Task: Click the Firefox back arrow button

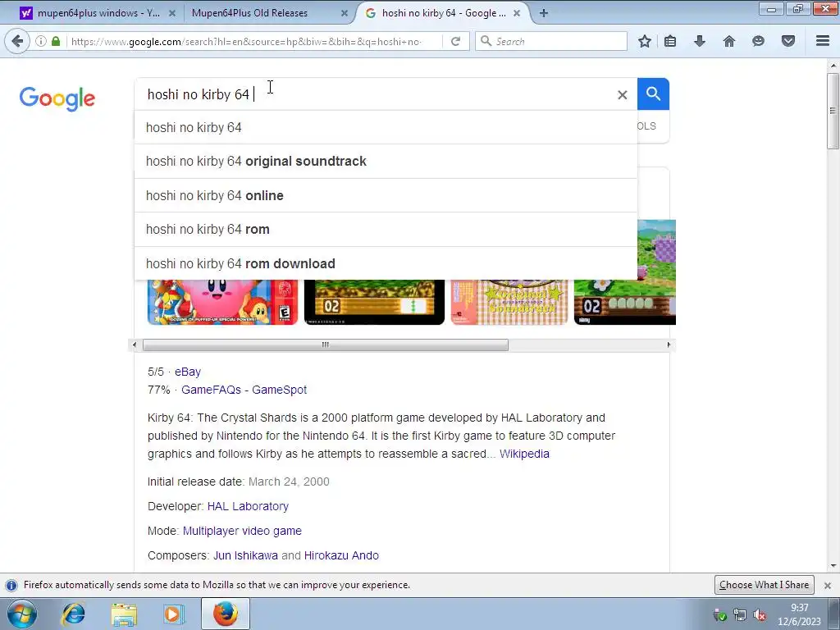Action: (x=17, y=41)
